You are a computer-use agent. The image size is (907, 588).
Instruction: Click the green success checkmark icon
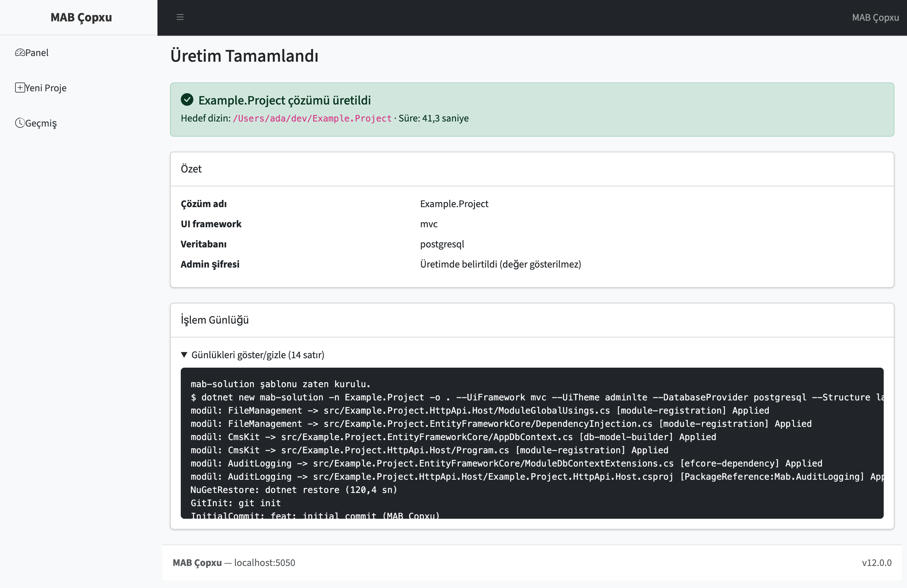click(x=187, y=100)
